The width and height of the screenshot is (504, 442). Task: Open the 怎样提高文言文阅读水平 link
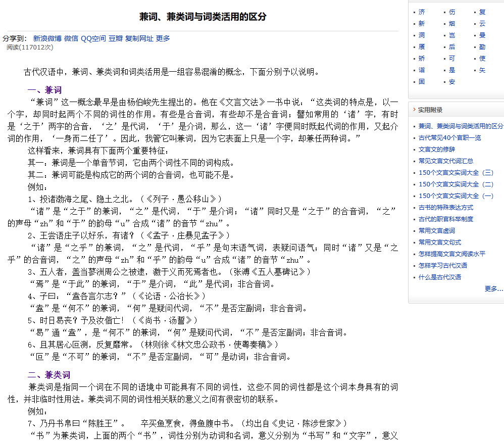click(x=452, y=254)
